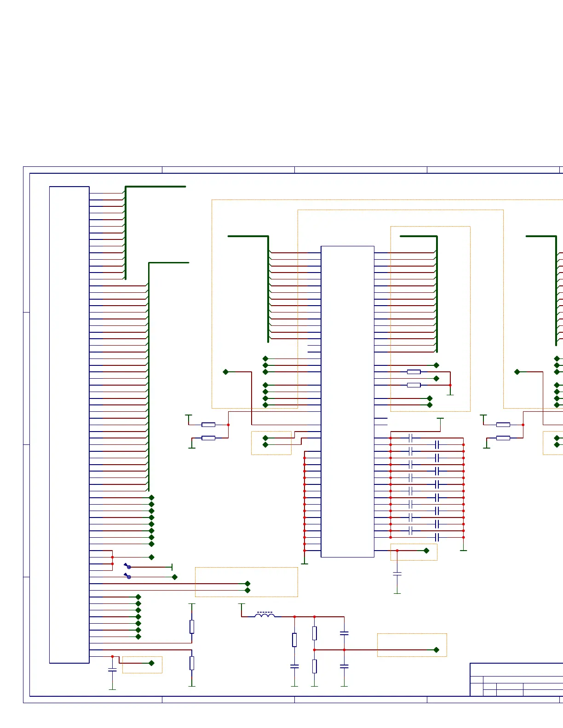This screenshot has width=563, height=728.
Task: Select the lower pull resistor left of the central IC
Action: (208, 438)
